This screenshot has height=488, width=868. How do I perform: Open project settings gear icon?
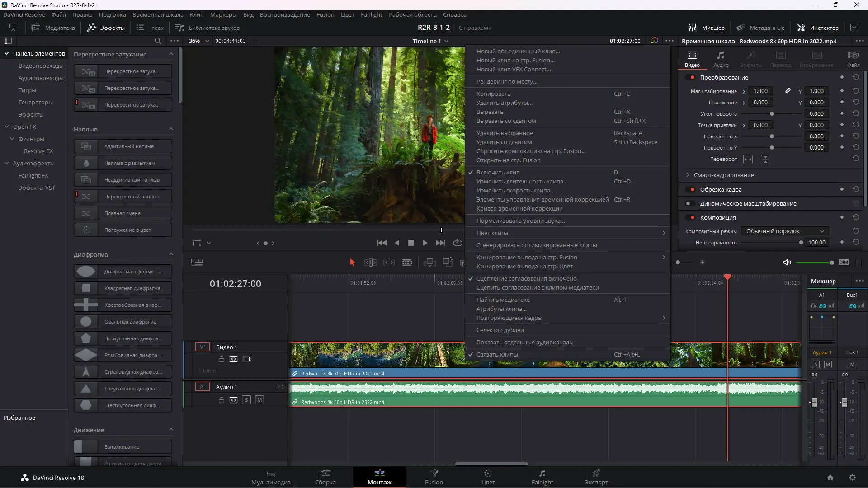coord(852,478)
